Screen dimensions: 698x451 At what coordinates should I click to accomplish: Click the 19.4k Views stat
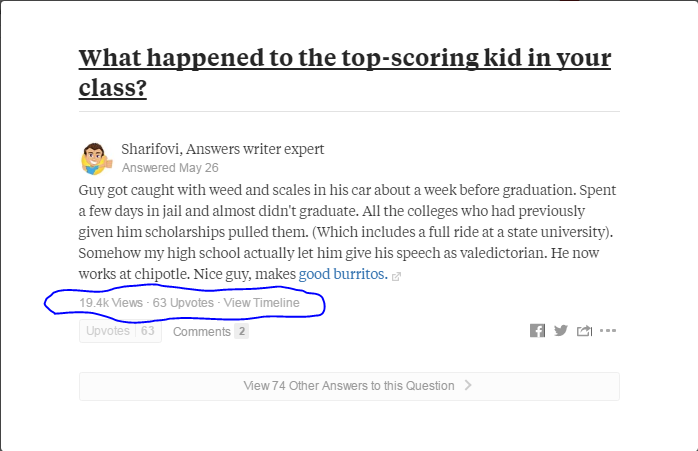click(x=111, y=302)
